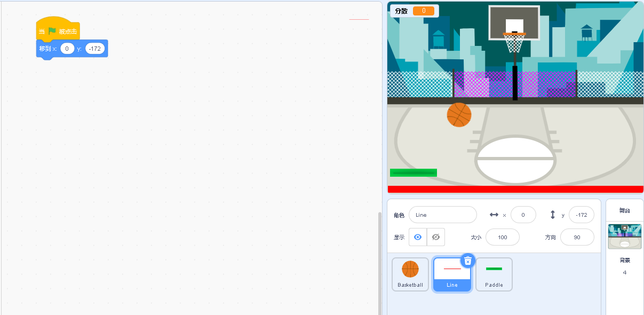Click the green flag icon on the hat block
The image size is (644, 315).
tap(52, 31)
